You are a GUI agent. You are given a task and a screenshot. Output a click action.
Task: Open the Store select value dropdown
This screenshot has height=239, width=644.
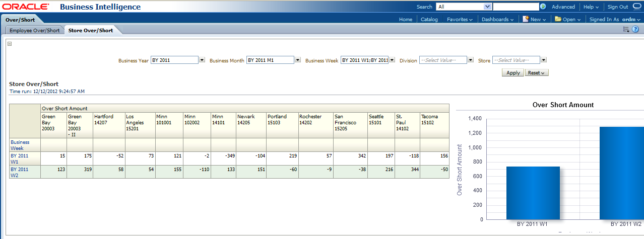[x=543, y=60]
